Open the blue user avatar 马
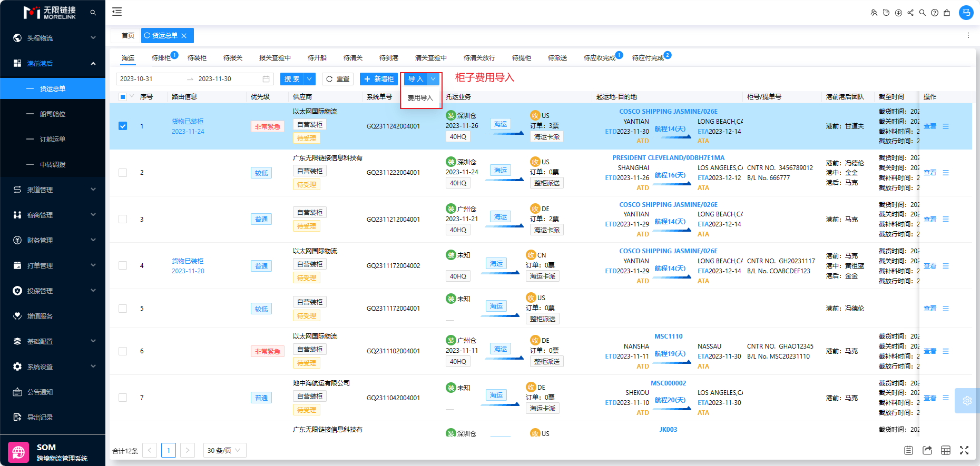 pyautogui.click(x=966, y=13)
